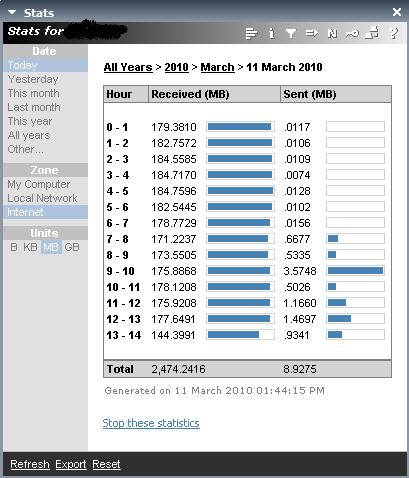Screen dimensions: 409x478
Task: Open the bar list view icon
Action: 251,33
